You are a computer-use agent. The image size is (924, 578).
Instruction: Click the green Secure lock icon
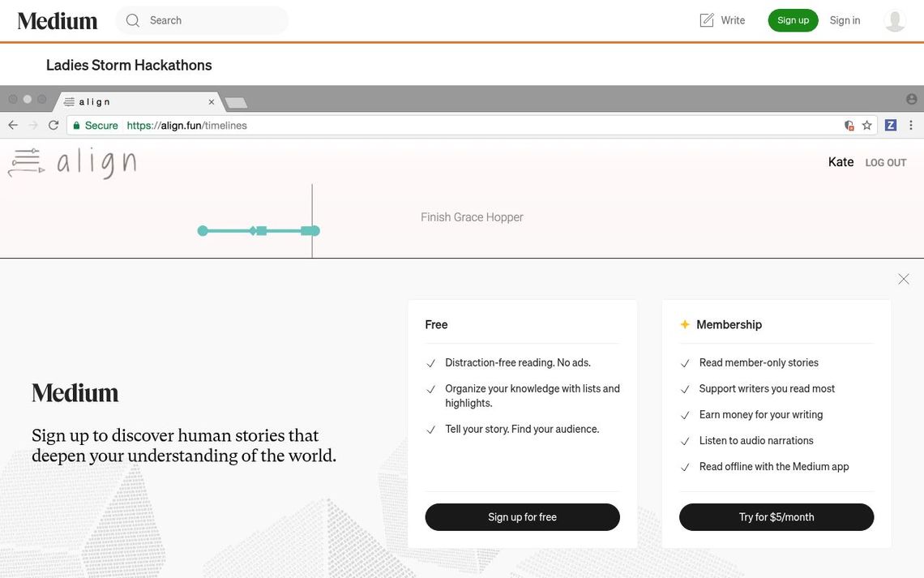(x=77, y=126)
